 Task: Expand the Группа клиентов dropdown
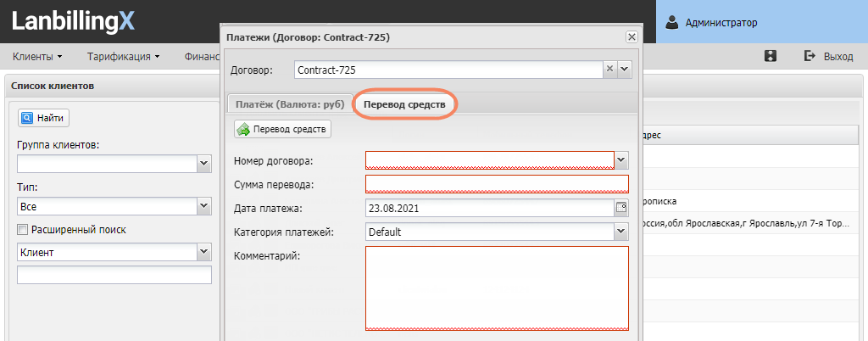204,164
